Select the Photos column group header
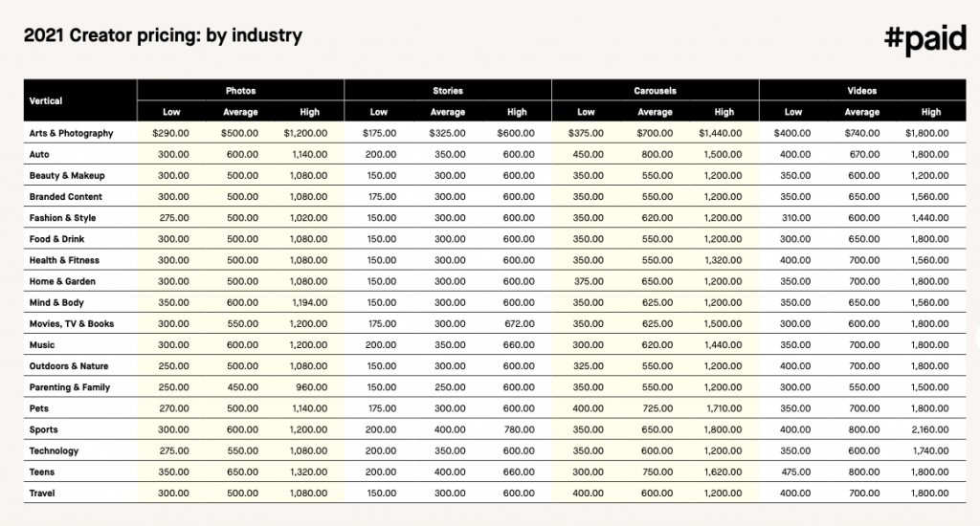 click(x=240, y=91)
